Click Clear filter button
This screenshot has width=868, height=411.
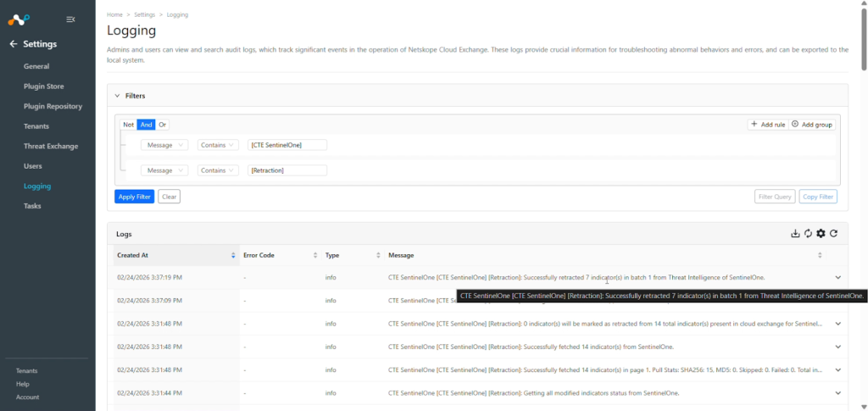tap(169, 197)
